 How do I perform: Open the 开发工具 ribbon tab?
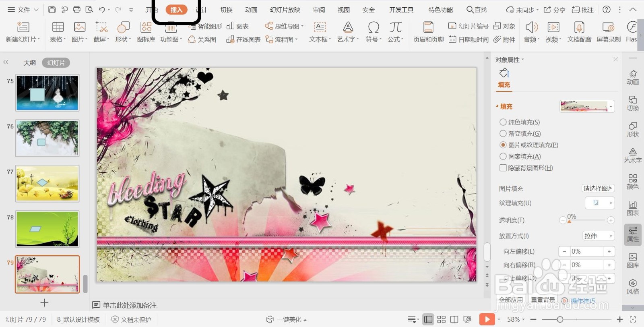pyautogui.click(x=401, y=10)
